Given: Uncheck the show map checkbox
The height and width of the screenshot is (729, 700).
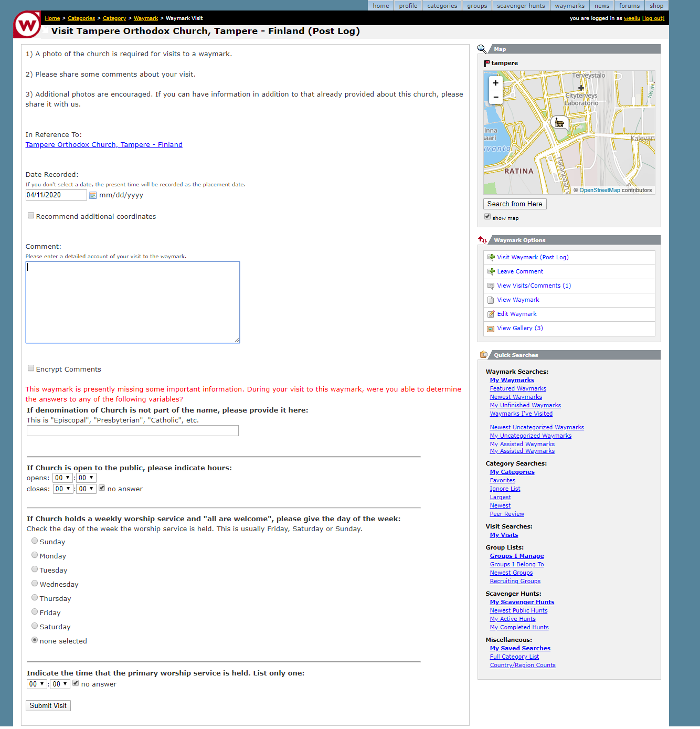Looking at the screenshot, I should [487, 217].
